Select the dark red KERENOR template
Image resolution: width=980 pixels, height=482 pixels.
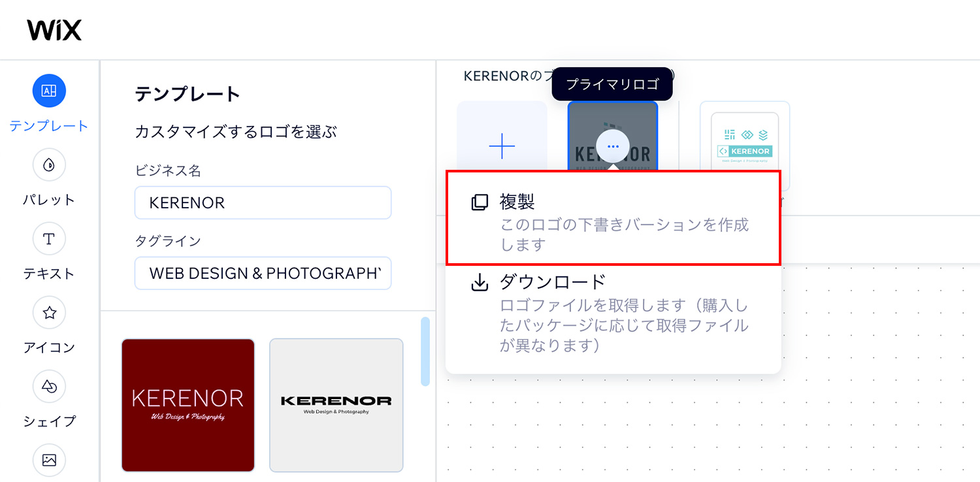[x=188, y=405]
